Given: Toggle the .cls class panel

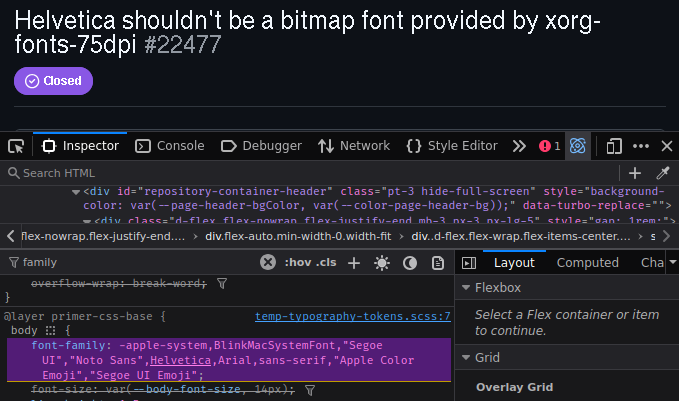Looking at the screenshot, I should pyautogui.click(x=326, y=263).
